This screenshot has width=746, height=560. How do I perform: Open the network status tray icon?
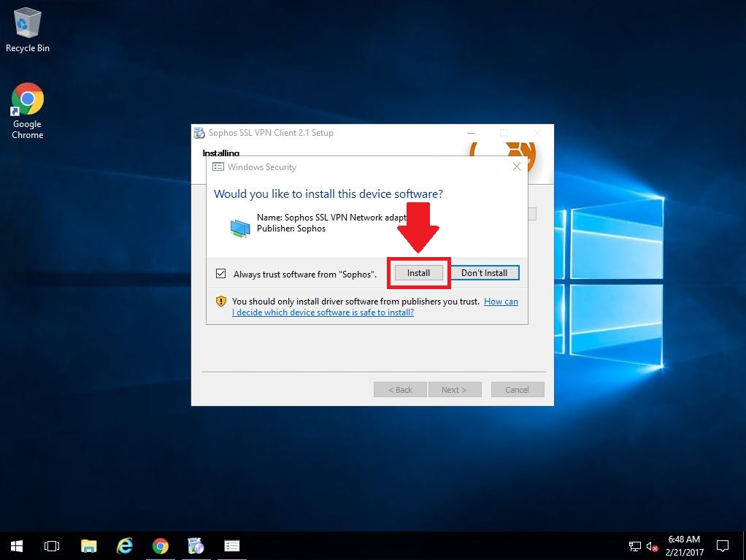(x=634, y=547)
